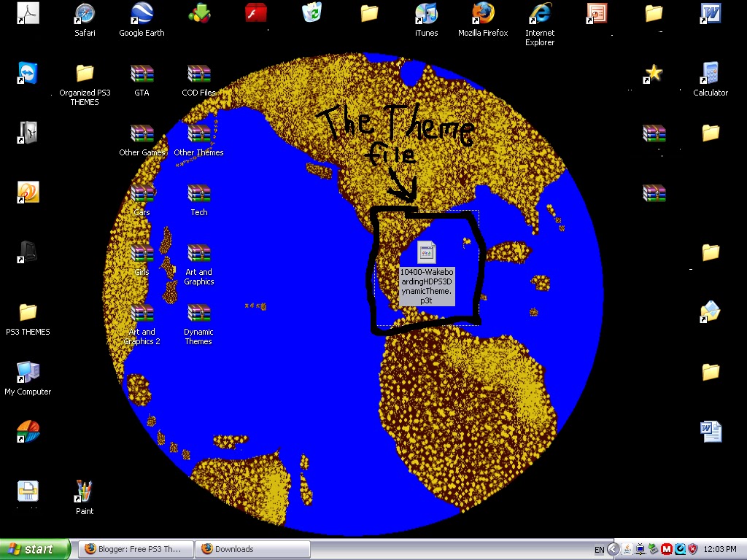Launch the Paint shortcut
This screenshot has width=747, height=560.
85,498
